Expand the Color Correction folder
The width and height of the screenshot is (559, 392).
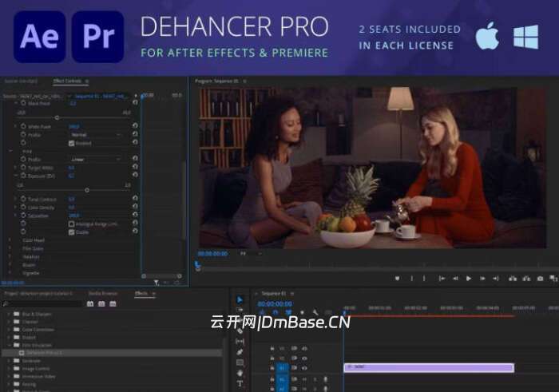[9, 329]
